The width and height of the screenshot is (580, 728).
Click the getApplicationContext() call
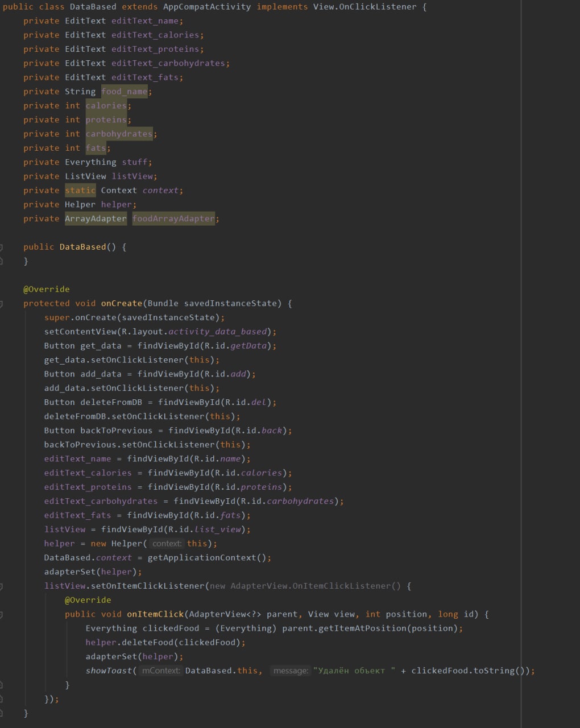[207, 558]
